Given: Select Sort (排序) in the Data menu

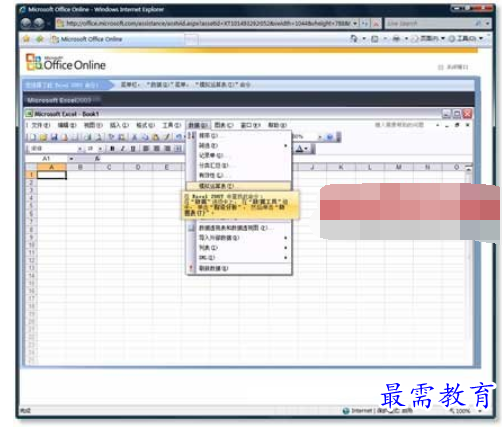Looking at the screenshot, I should point(239,136).
